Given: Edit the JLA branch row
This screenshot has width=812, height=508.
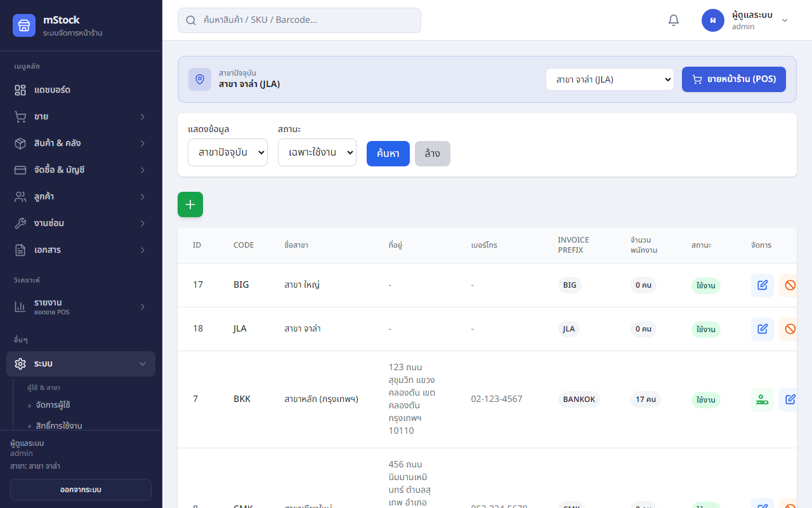Looking at the screenshot, I should click(763, 329).
